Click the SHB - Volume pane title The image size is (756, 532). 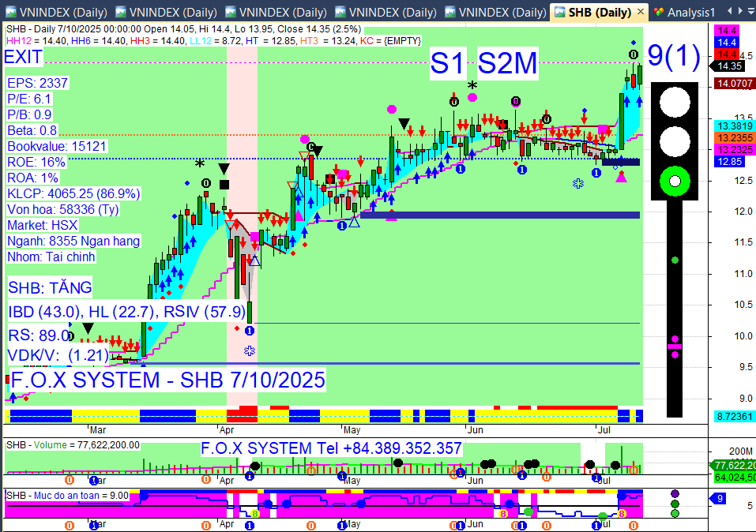click(x=73, y=444)
